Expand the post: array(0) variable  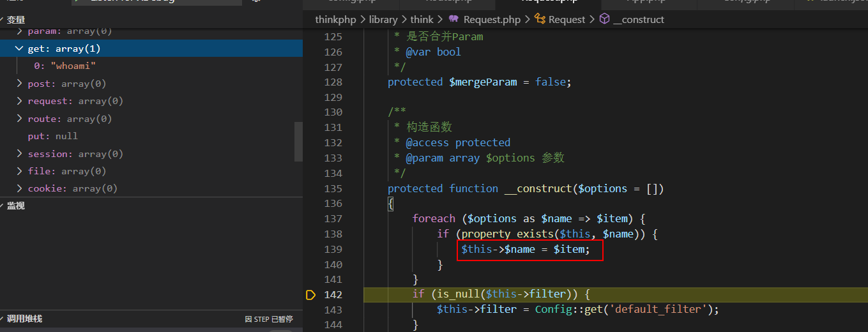click(x=19, y=84)
